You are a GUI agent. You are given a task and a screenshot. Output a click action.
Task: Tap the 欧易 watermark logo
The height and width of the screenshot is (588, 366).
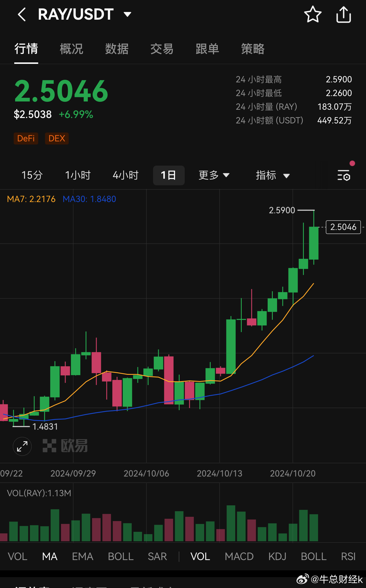pos(65,446)
